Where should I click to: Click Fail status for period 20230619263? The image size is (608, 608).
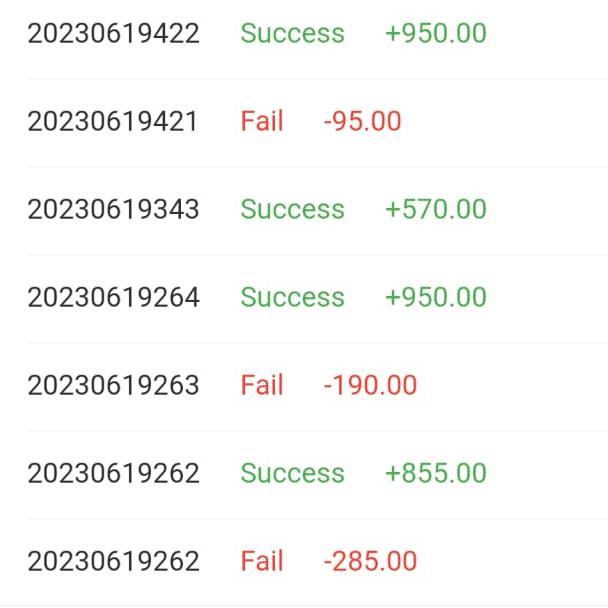[262, 385]
